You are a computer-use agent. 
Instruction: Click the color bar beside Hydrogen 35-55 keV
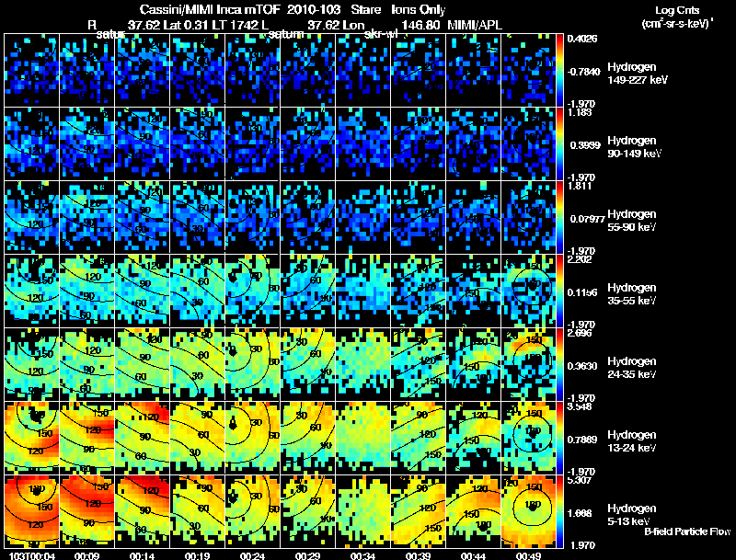(x=559, y=291)
